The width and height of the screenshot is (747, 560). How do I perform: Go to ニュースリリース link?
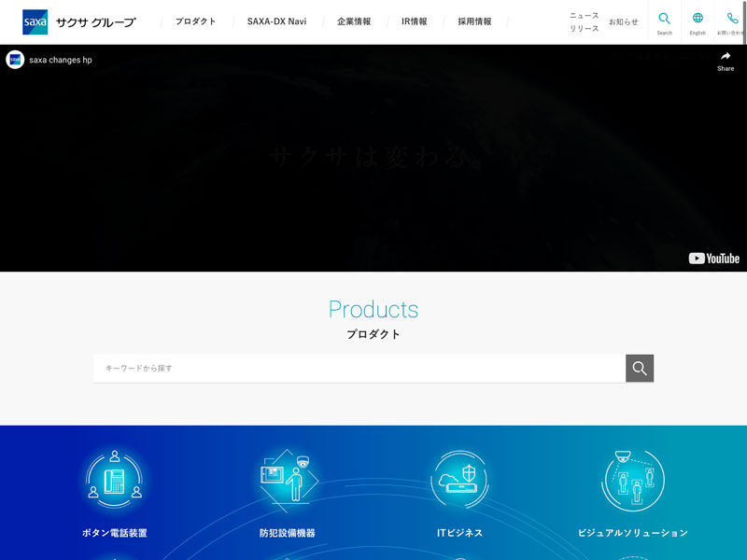click(585, 21)
